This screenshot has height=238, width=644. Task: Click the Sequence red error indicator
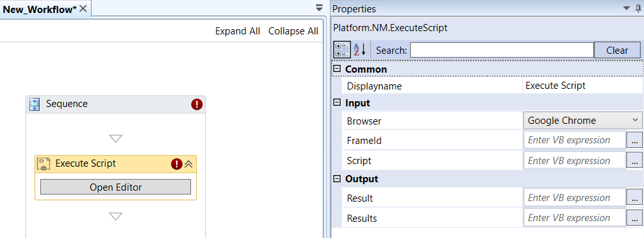pos(197,104)
